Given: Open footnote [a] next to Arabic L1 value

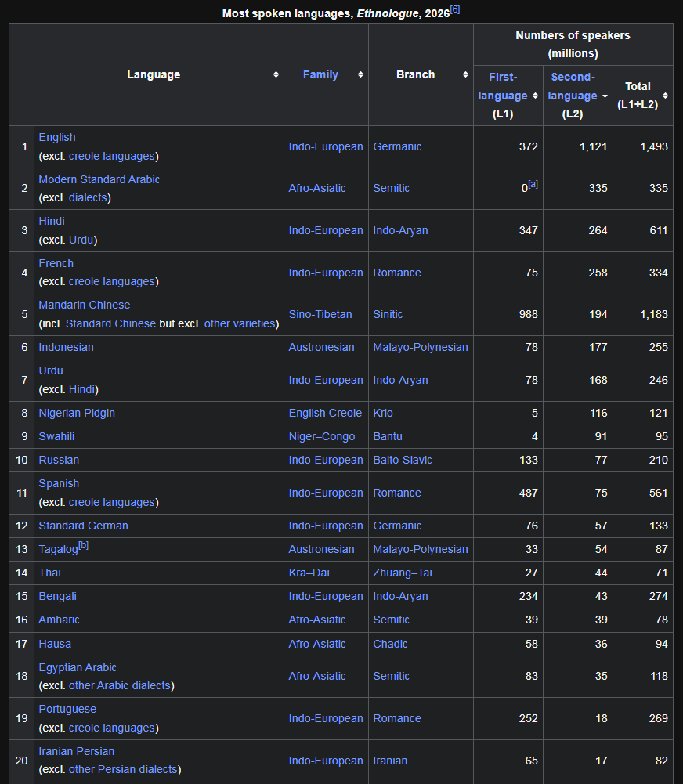Looking at the screenshot, I should click(x=533, y=184).
